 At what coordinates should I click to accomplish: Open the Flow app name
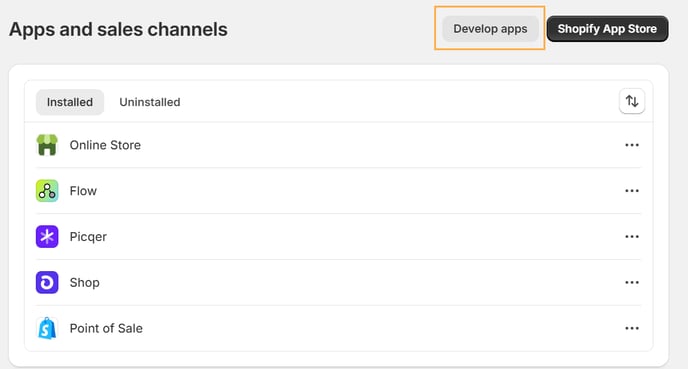[x=83, y=191]
